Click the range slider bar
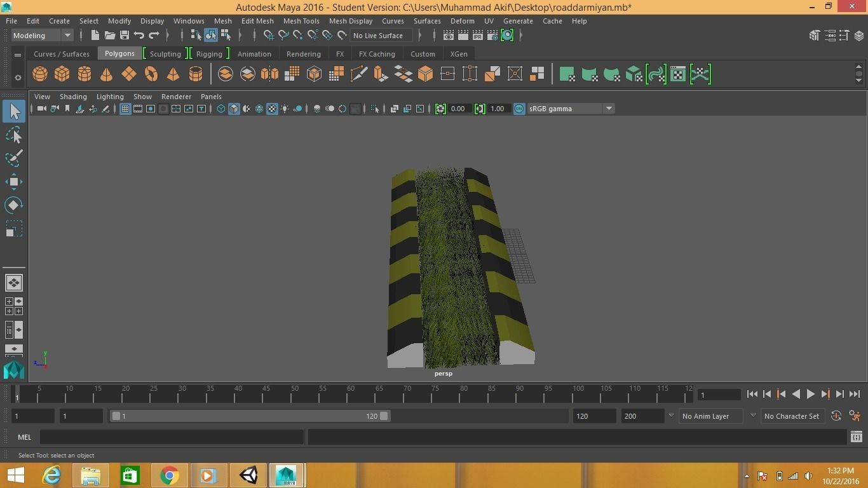 click(250, 416)
